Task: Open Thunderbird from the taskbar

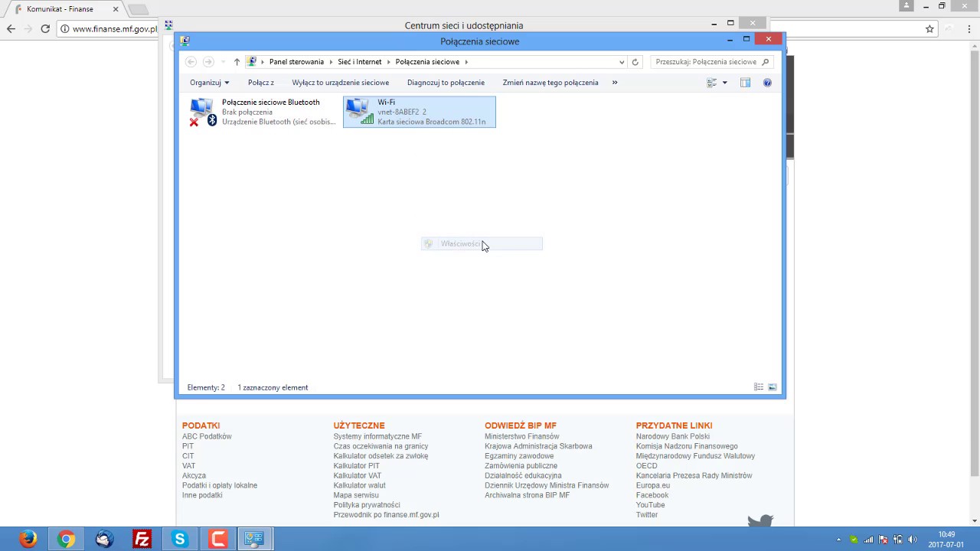Action: pyautogui.click(x=104, y=539)
